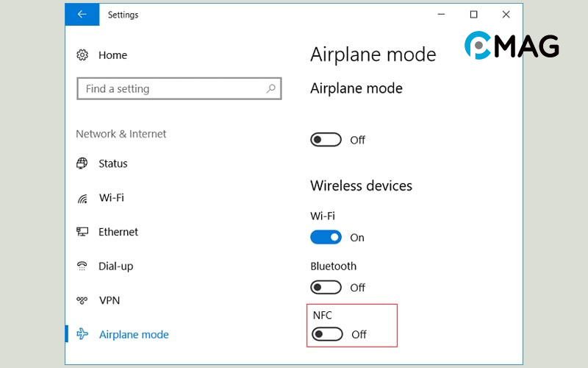Click the Status globe icon

coord(82,163)
